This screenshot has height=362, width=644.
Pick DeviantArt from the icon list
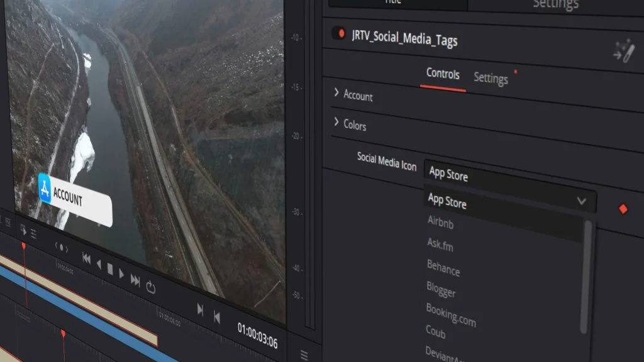(446, 354)
